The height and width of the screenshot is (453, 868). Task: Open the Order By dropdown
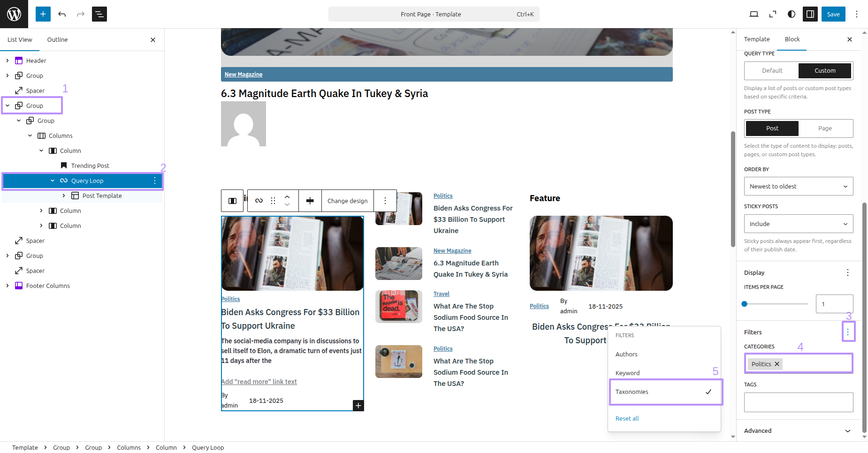point(798,187)
